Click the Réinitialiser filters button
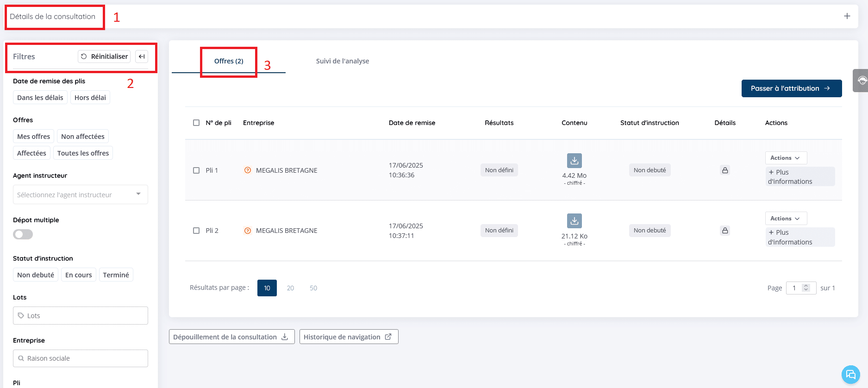This screenshot has height=388, width=868. 104,56
